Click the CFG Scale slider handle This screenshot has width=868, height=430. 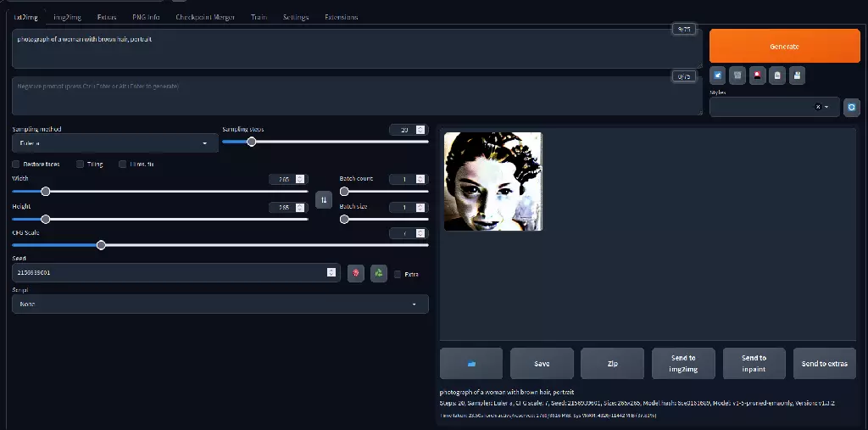(101, 245)
